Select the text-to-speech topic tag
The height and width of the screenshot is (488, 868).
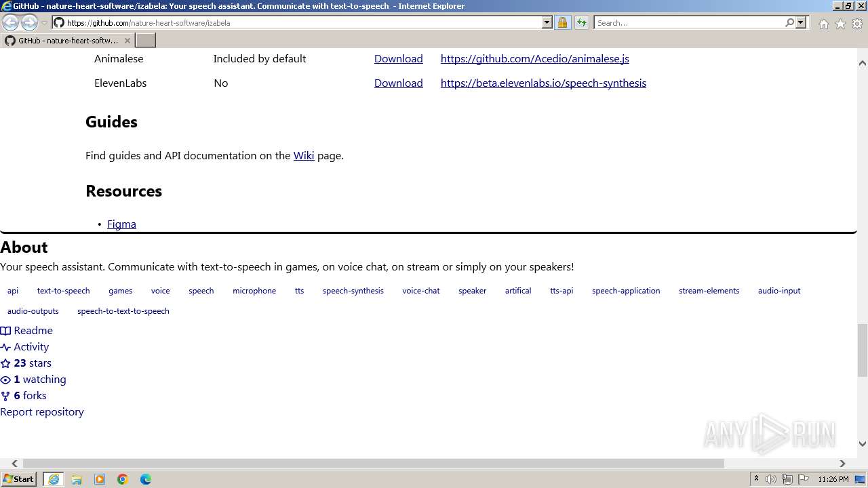[x=63, y=291]
